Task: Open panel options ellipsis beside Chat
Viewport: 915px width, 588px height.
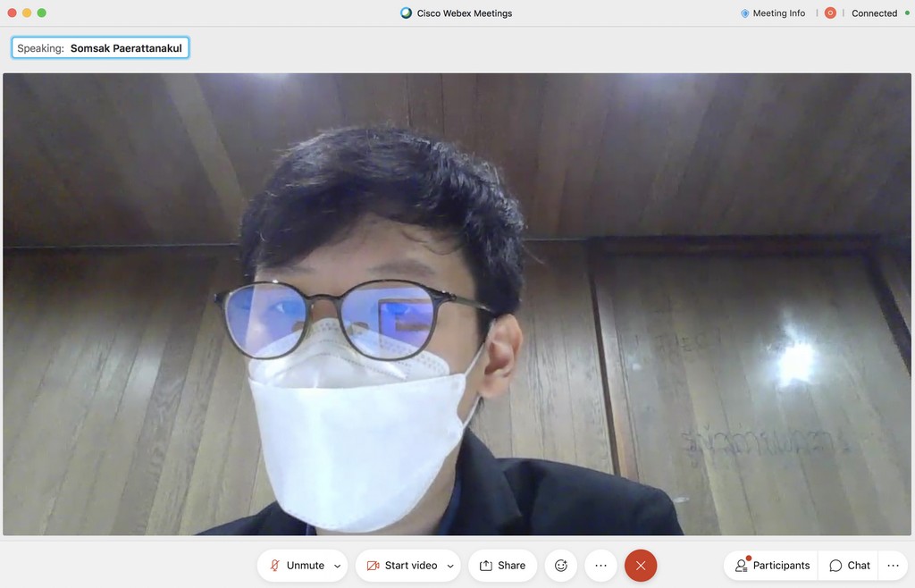Action: coord(893,566)
